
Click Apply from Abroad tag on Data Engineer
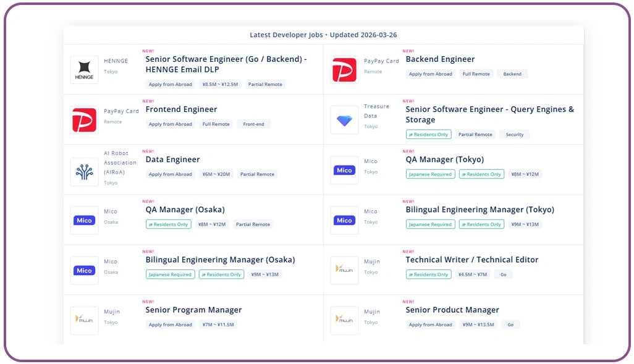click(170, 174)
